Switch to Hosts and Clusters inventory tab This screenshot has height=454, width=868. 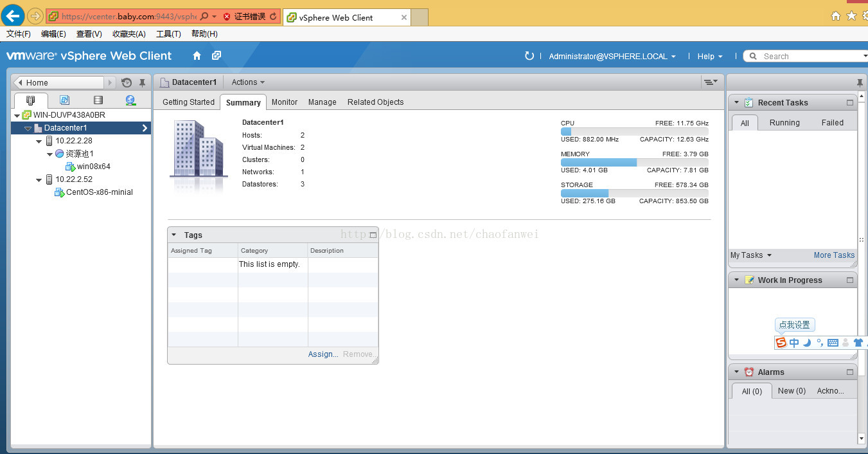pos(31,100)
